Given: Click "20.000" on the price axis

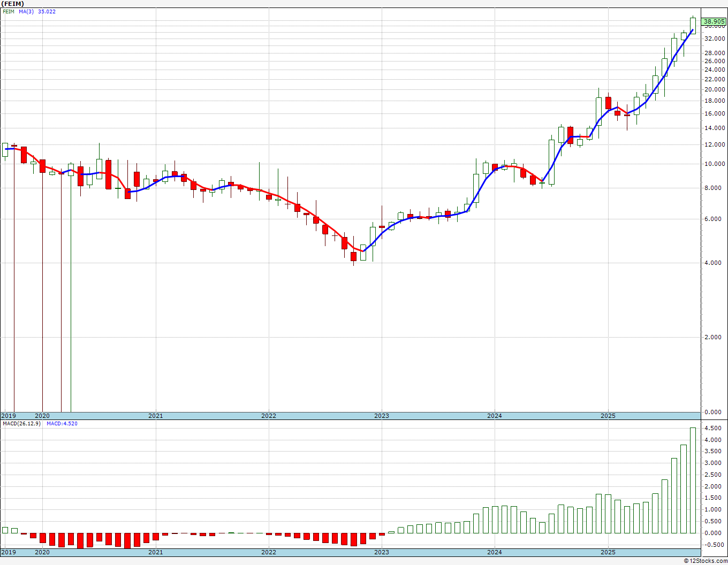Looking at the screenshot, I should tap(715, 89).
